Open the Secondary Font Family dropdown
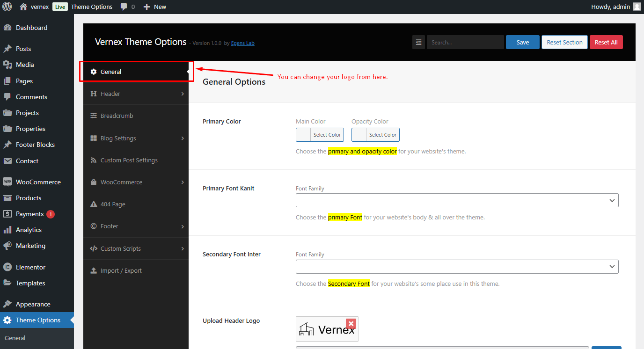 (457, 267)
